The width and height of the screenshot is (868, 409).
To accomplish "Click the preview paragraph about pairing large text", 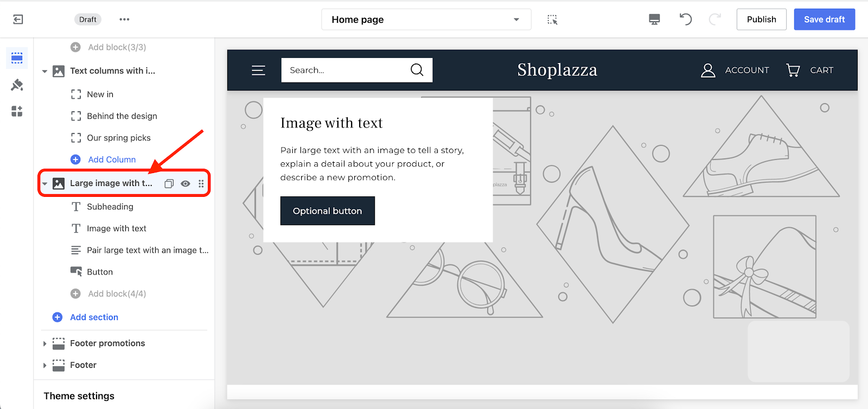I will click(x=372, y=164).
